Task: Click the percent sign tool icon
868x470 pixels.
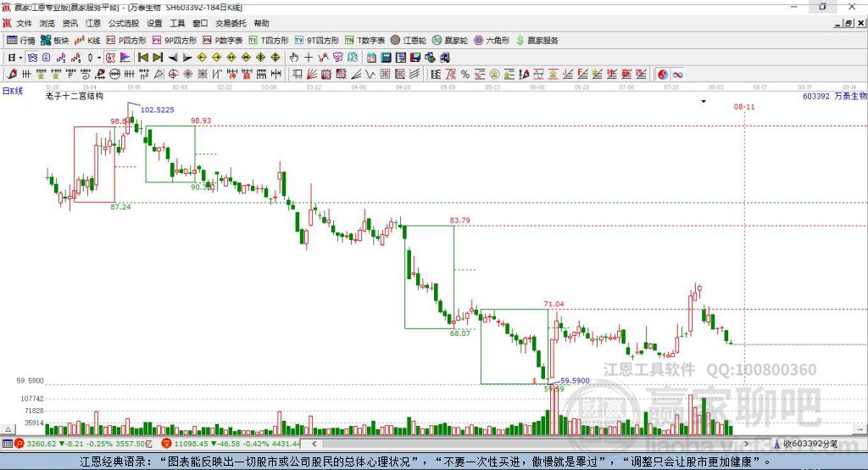Action: pos(465,75)
